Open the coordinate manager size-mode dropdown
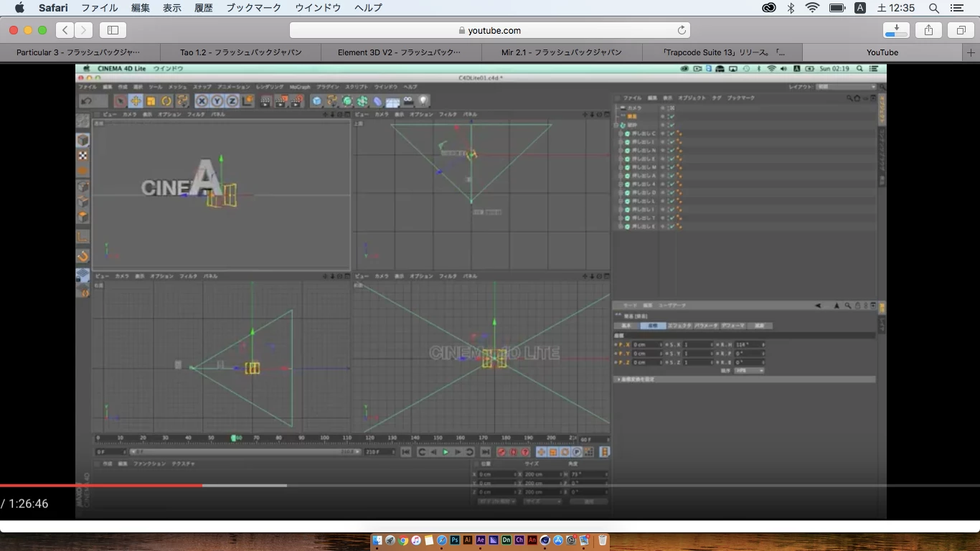Viewport: 980px width, 551px height. (x=542, y=501)
